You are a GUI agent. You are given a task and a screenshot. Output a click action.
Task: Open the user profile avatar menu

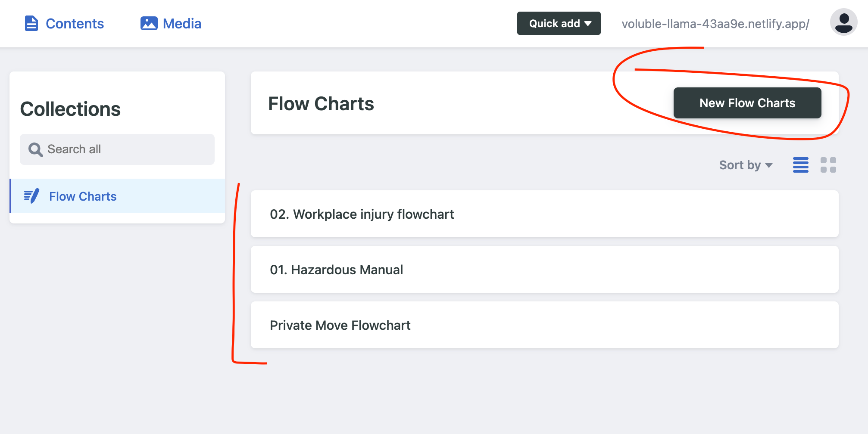[843, 22]
